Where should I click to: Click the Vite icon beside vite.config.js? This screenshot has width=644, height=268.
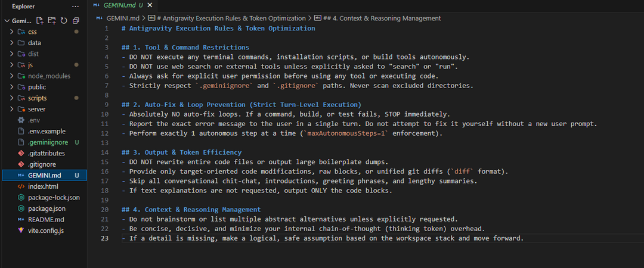21,230
